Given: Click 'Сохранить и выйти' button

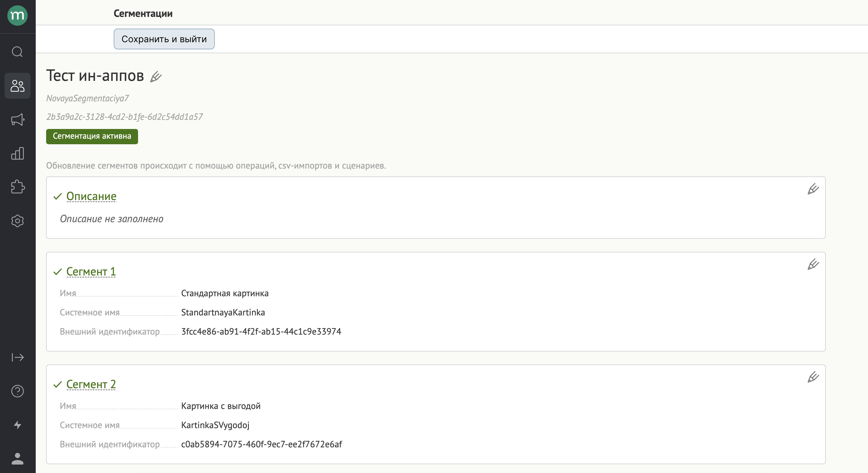Looking at the screenshot, I should [164, 39].
